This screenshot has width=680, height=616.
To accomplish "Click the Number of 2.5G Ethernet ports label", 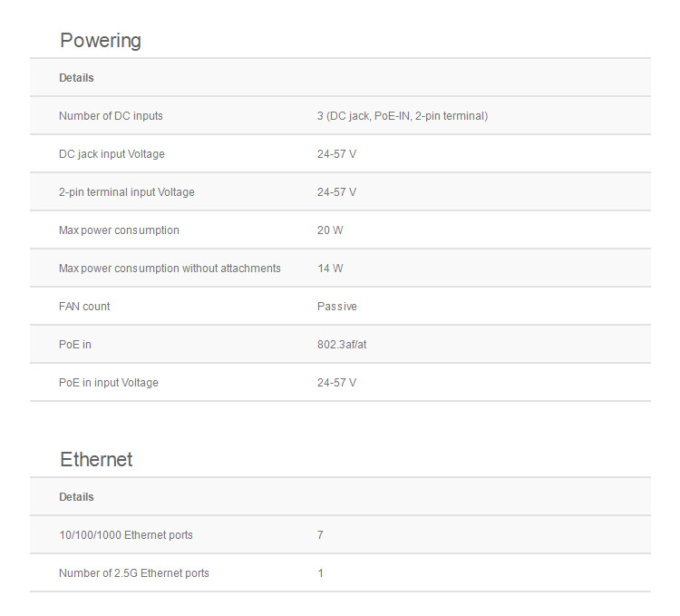I will point(133,573).
